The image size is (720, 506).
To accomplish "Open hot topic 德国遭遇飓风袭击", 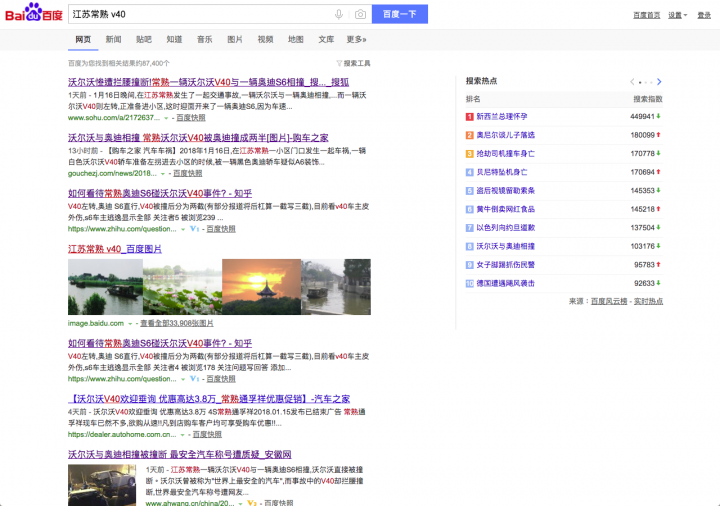I will click(x=506, y=283).
